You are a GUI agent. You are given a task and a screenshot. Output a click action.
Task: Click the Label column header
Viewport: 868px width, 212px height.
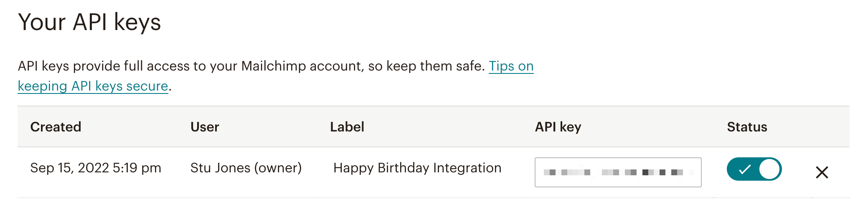click(x=347, y=127)
